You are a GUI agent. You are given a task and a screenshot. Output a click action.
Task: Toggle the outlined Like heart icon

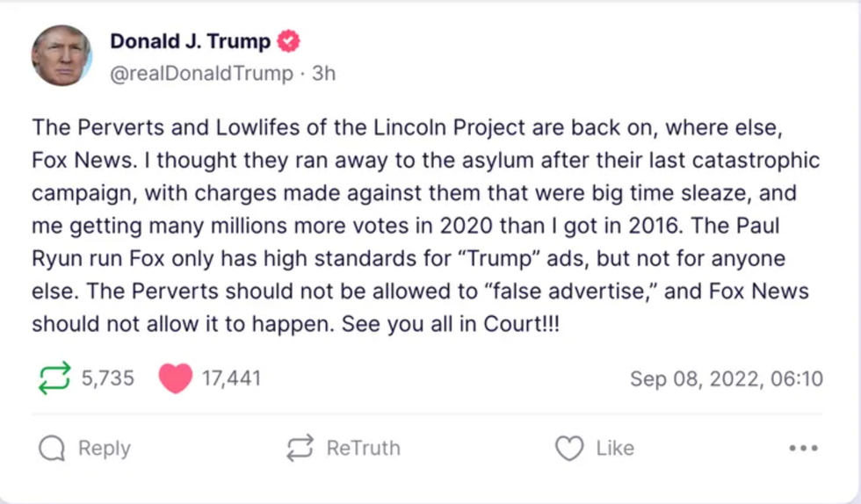(x=569, y=449)
